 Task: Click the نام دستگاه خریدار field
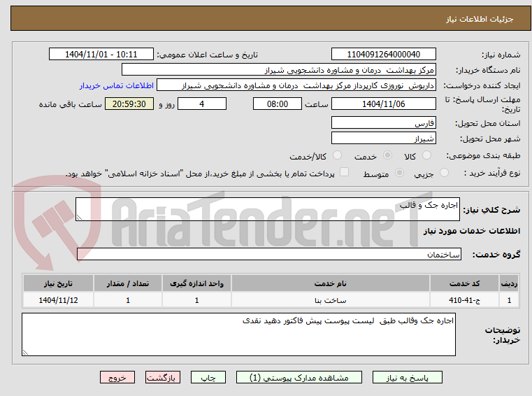278,70
